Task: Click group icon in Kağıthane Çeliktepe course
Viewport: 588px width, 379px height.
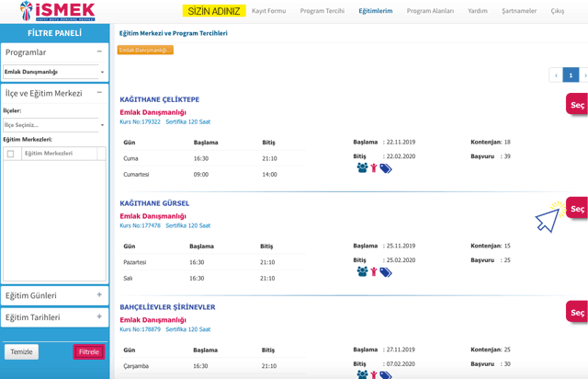Action: point(362,167)
